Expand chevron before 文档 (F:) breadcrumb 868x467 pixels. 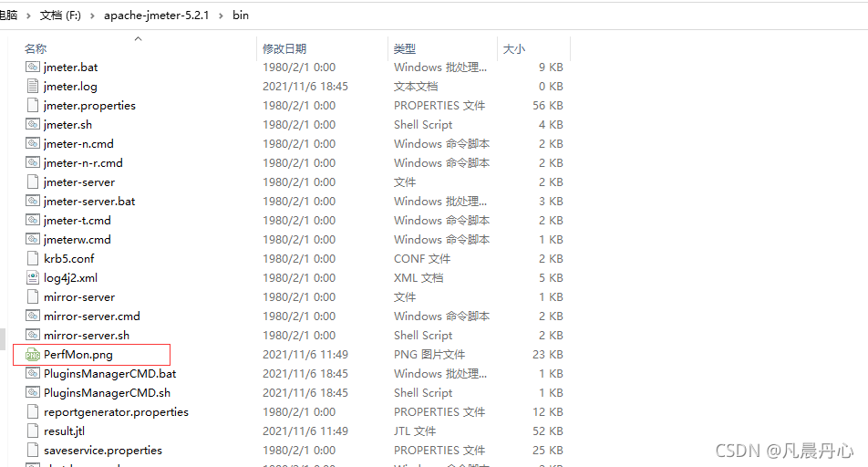click(x=28, y=16)
